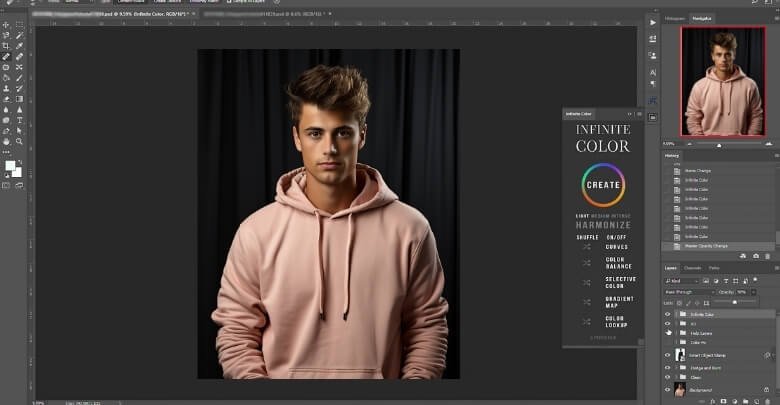Hide the Clean group
The height and width of the screenshot is (405, 780).
[668, 378]
